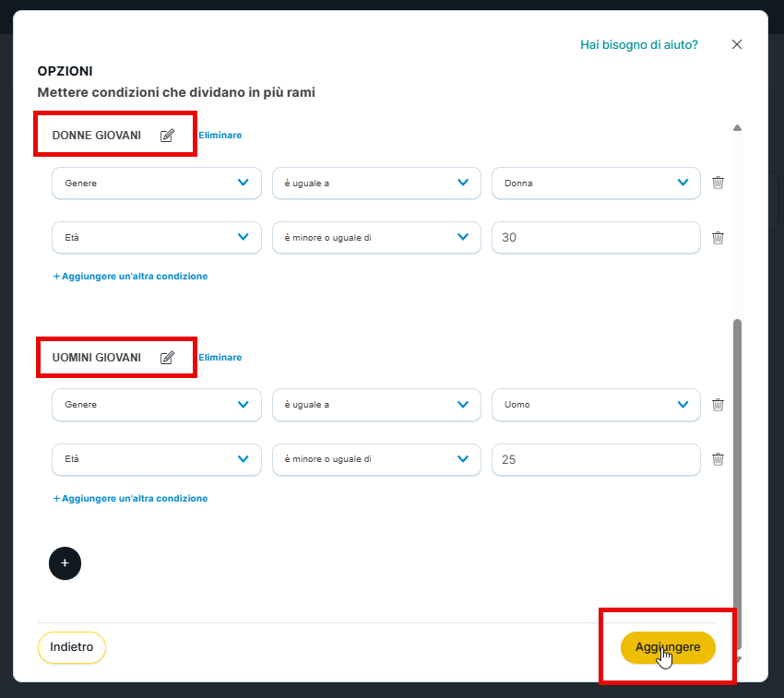The width and height of the screenshot is (784, 698).
Task: Eliminate the UOMINI GIOVANI branch
Action: (x=220, y=358)
